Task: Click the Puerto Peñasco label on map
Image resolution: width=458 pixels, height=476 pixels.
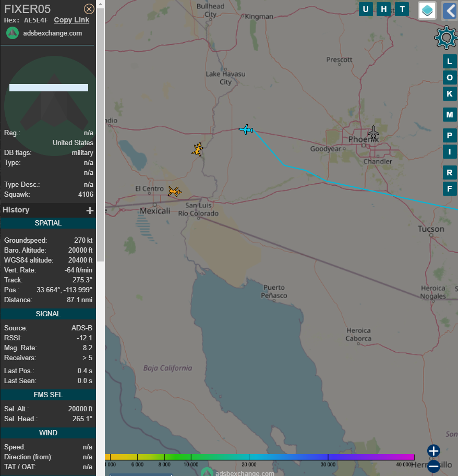Action: [x=274, y=291]
